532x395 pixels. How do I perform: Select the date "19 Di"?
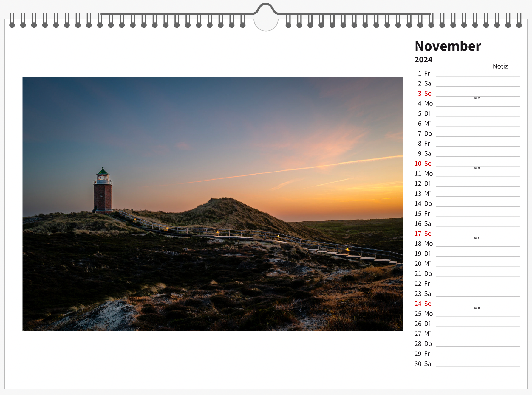pyautogui.click(x=422, y=254)
